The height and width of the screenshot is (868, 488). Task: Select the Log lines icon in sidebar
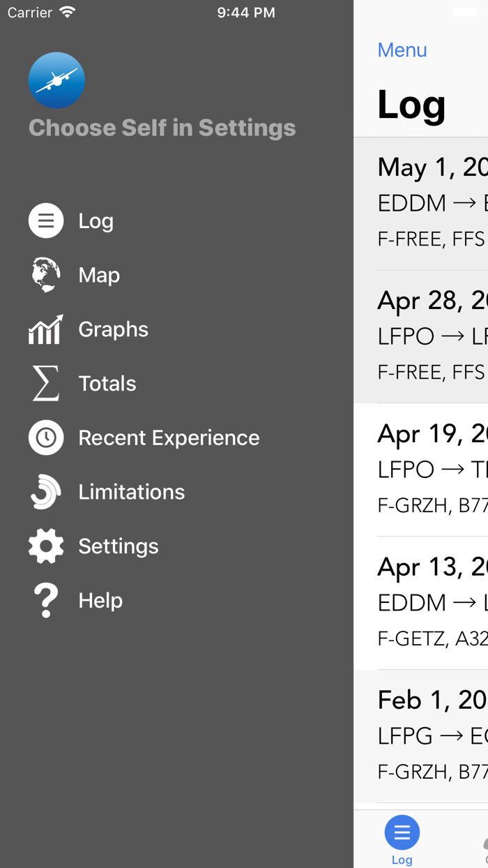click(45, 220)
